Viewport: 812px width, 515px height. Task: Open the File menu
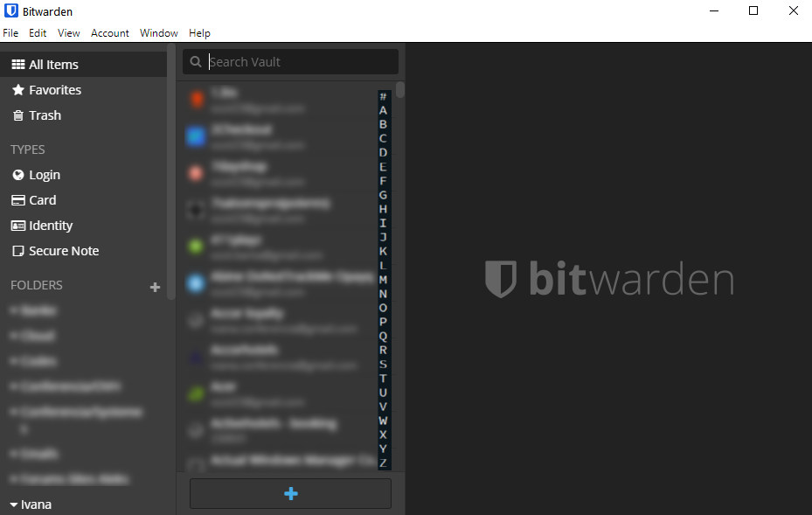tap(10, 33)
